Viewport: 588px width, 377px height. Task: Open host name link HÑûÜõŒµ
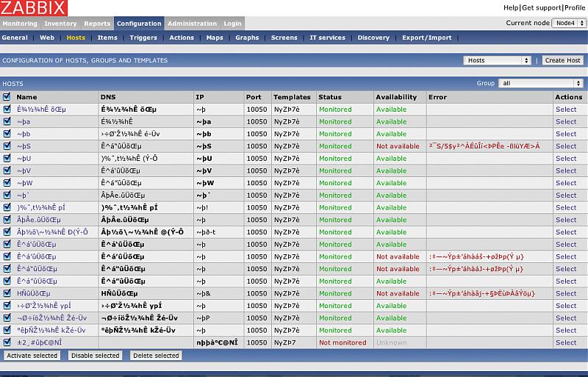point(33,293)
